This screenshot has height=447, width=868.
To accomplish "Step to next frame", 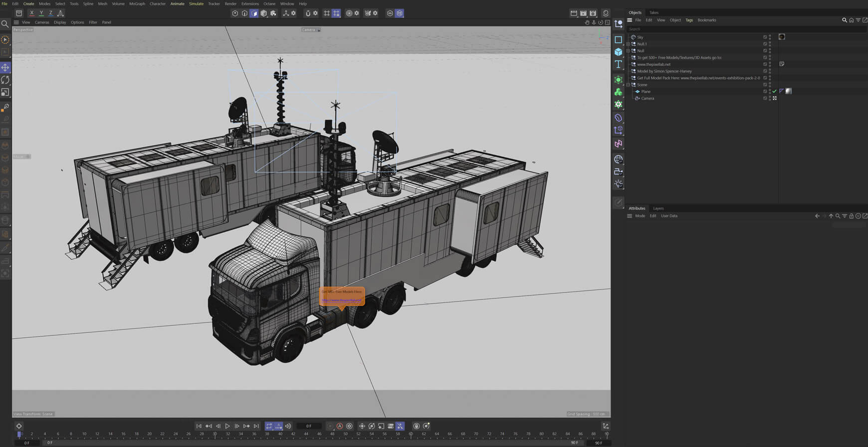I will pyautogui.click(x=237, y=426).
